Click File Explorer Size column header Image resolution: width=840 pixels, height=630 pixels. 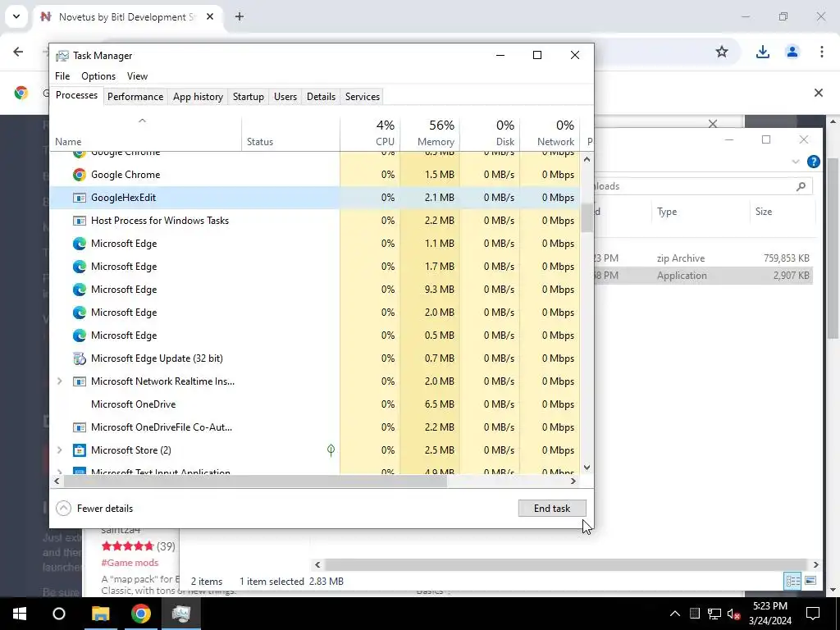tap(782, 212)
